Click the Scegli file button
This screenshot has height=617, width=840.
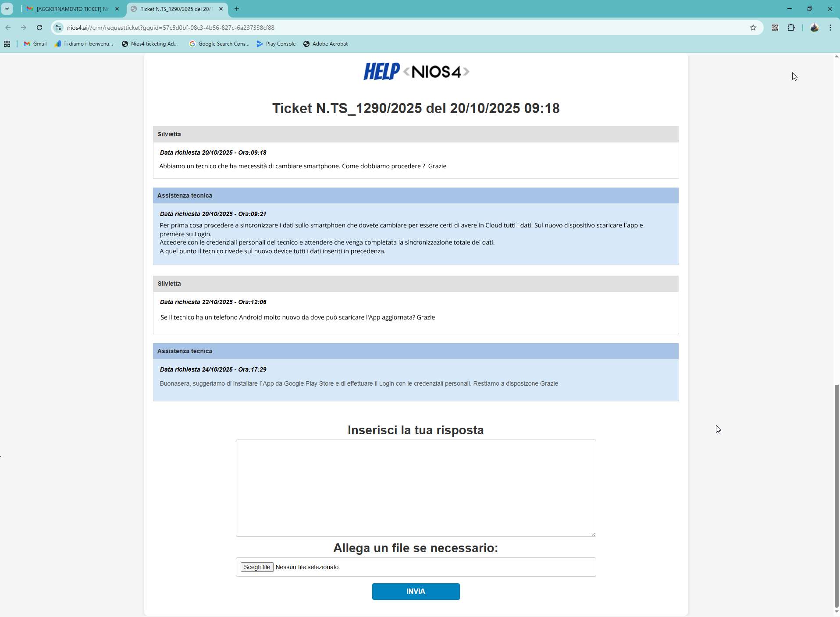pyautogui.click(x=256, y=567)
